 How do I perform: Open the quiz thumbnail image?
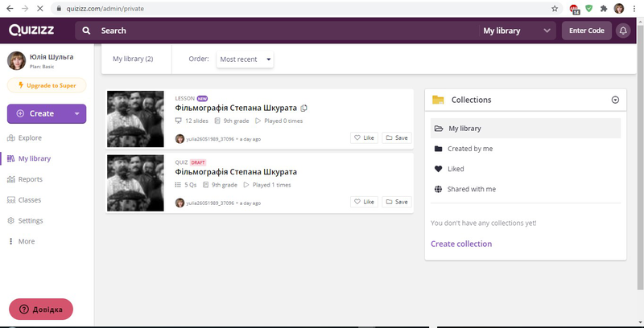135,183
